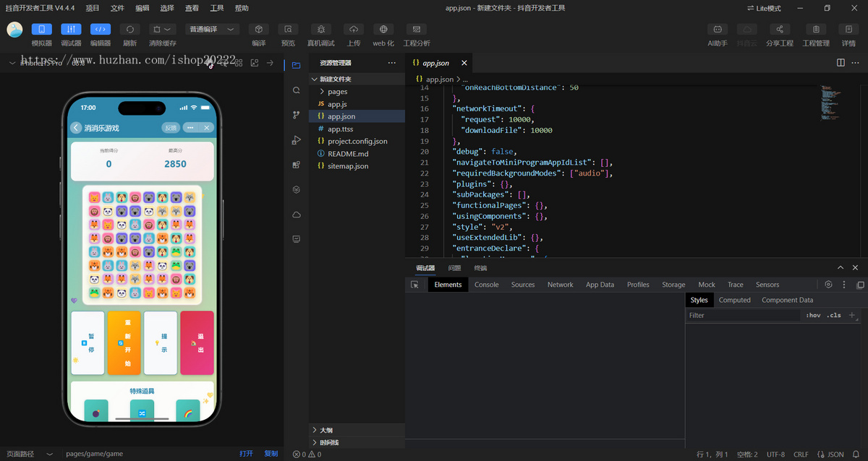The image size is (868, 461).
Task: Open devtools settings gear icon
Action: pyautogui.click(x=829, y=285)
